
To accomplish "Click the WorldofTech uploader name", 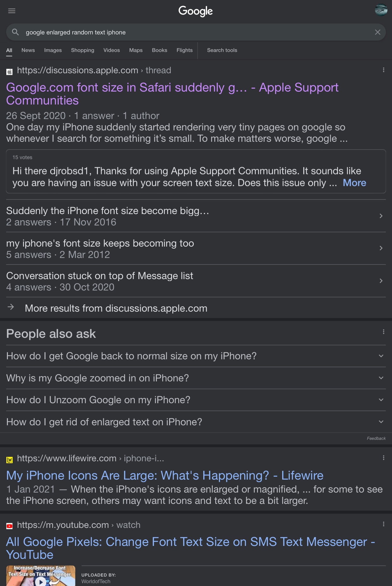I will (96, 582).
